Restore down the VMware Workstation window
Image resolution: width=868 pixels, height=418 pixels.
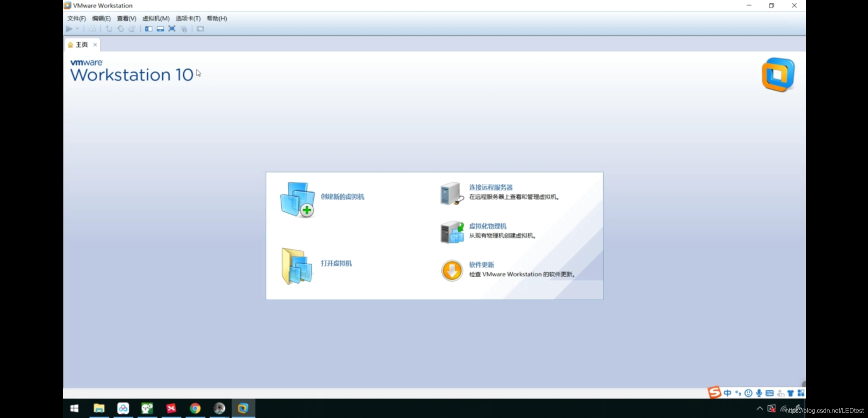coord(772,5)
